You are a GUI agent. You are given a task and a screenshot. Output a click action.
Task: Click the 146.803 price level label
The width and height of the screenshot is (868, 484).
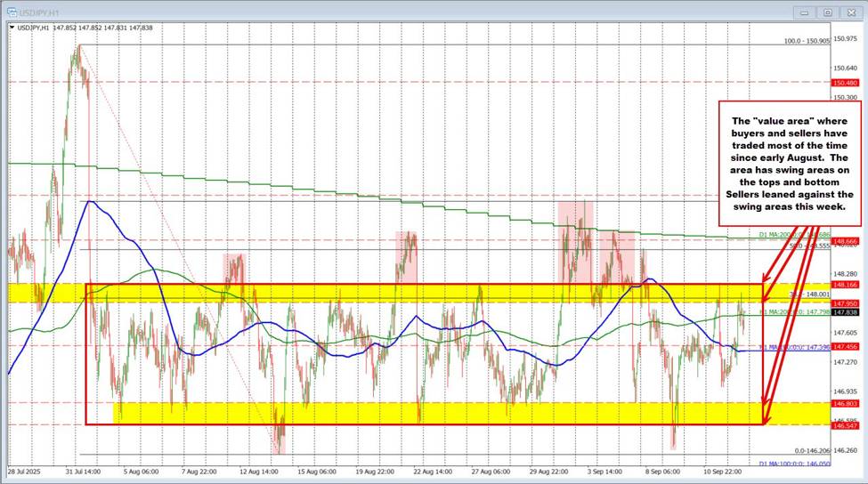click(844, 403)
